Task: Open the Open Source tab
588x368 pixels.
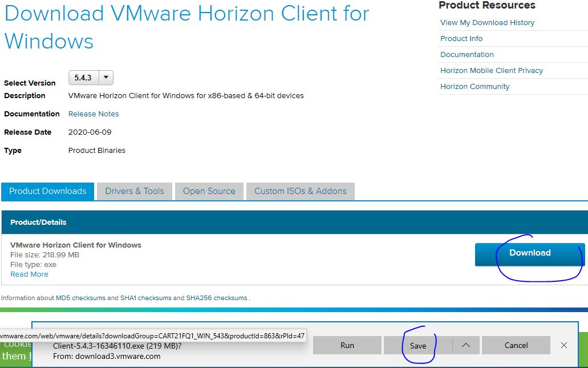Action: point(209,191)
